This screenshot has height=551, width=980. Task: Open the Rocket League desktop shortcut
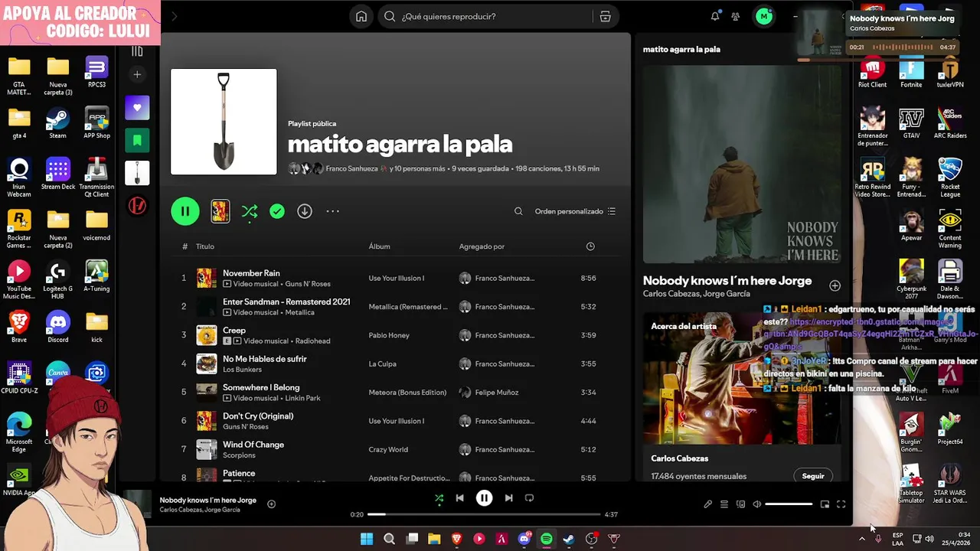[x=950, y=178]
